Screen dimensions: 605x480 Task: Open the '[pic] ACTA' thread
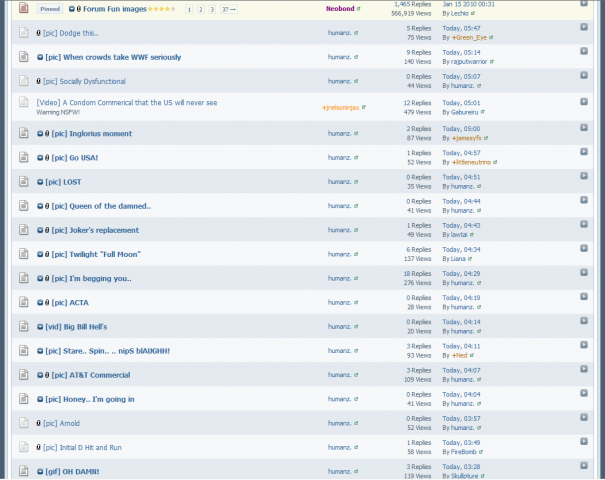coord(70,303)
